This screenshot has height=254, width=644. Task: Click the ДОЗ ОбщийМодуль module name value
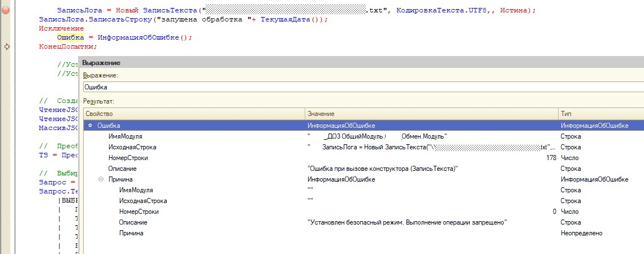coord(377,136)
